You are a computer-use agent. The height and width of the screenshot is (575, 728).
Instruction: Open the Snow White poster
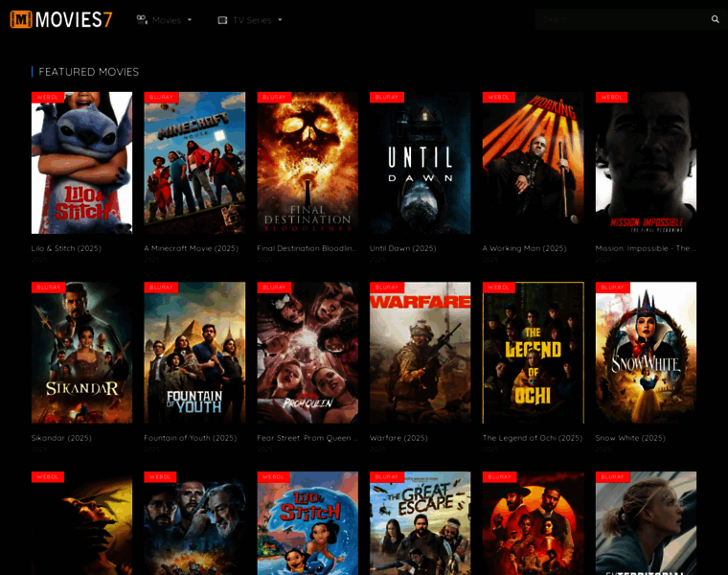click(646, 353)
